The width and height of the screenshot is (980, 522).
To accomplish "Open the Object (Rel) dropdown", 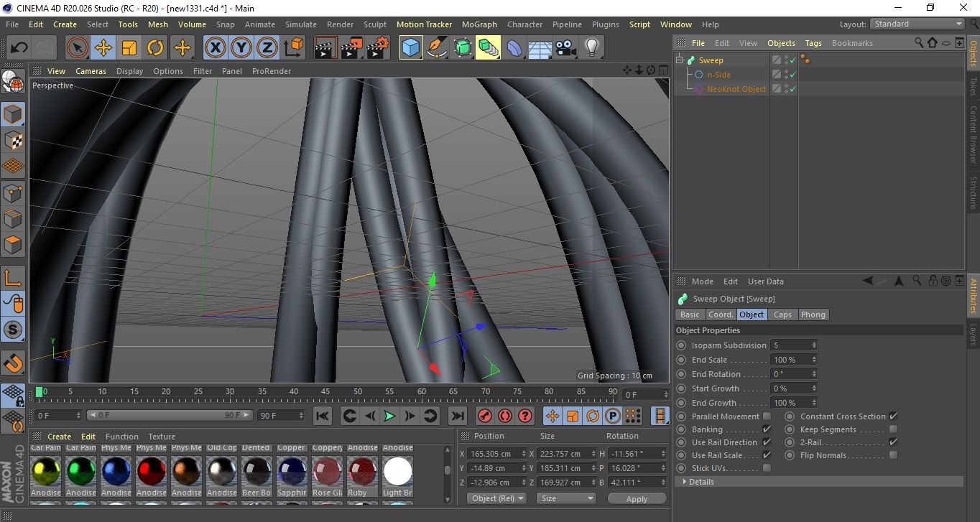I will [496, 498].
